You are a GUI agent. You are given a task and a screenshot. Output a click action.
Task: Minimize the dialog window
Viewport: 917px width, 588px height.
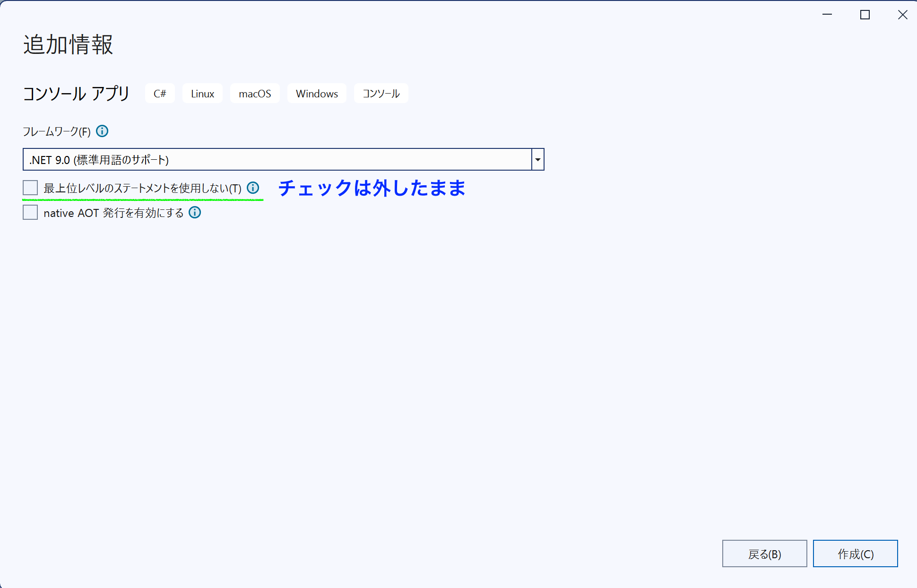pos(827,15)
